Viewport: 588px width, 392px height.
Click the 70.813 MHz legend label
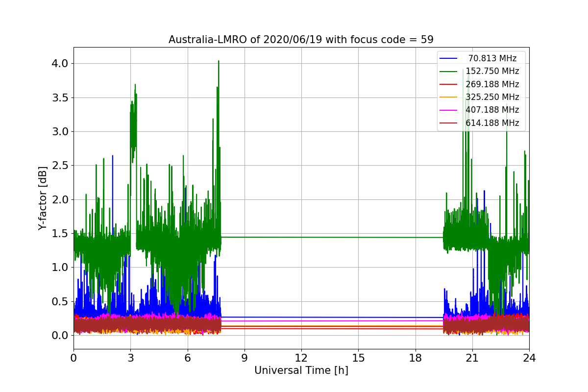pyautogui.click(x=492, y=59)
